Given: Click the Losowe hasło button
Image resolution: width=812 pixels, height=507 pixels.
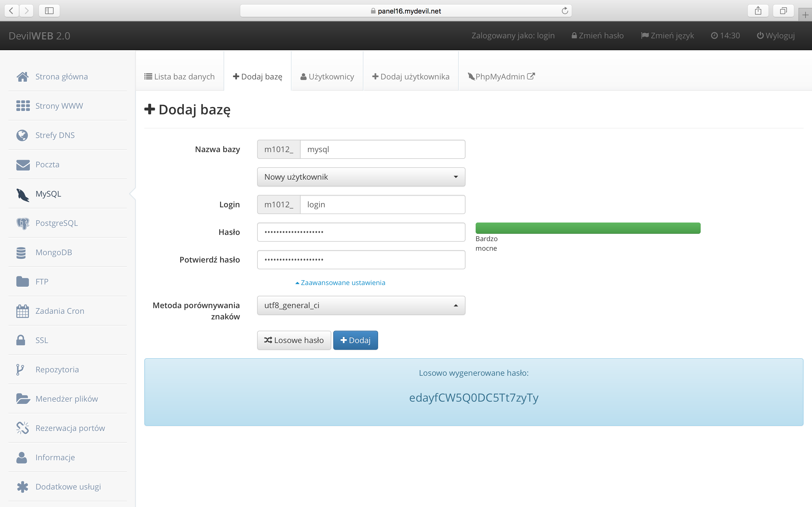Looking at the screenshot, I should click(294, 340).
